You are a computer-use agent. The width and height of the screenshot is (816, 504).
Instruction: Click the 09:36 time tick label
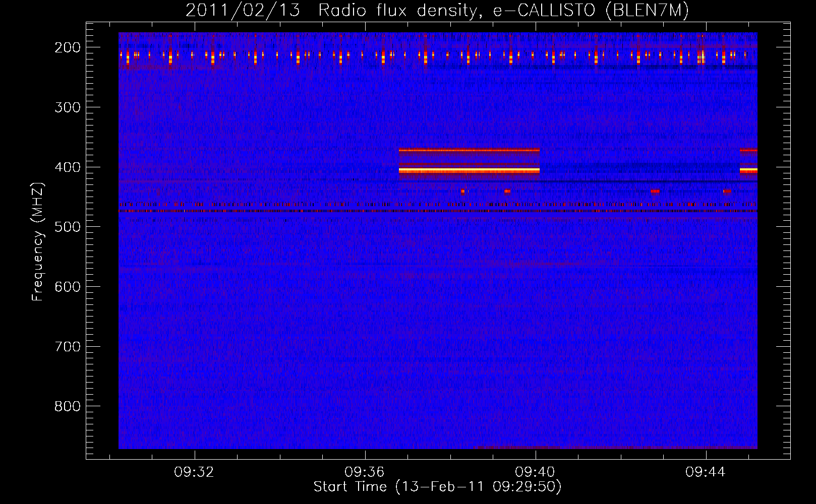click(x=365, y=472)
